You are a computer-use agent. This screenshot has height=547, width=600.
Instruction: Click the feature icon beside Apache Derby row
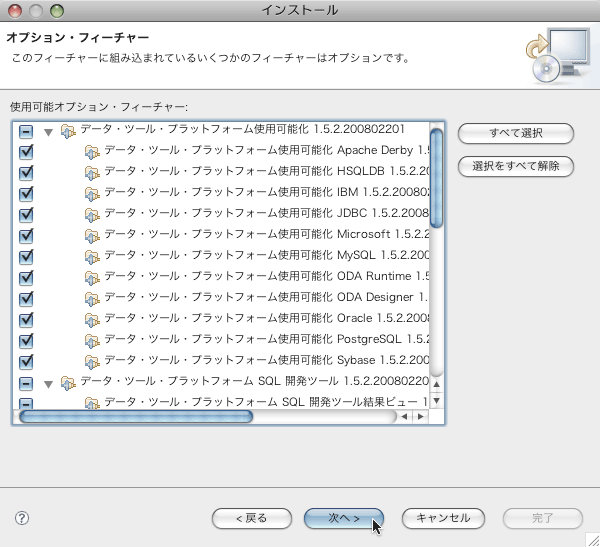pyautogui.click(x=92, y=152)
